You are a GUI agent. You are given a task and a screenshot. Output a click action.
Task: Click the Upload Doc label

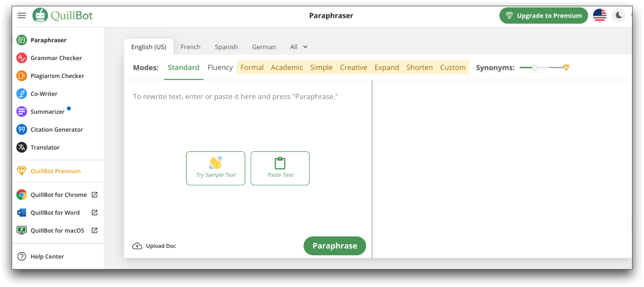[161, 246]
